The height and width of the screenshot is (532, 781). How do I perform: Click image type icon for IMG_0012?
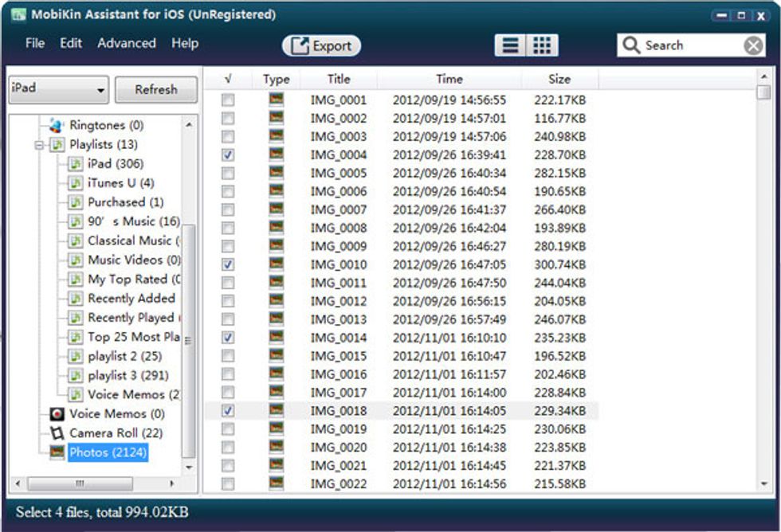[x=276, y=300]
